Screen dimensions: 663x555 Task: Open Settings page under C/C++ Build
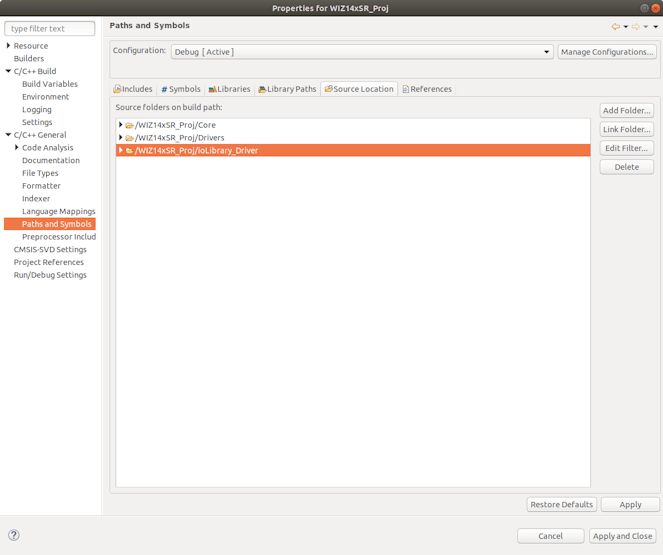[x=37, y=122]
